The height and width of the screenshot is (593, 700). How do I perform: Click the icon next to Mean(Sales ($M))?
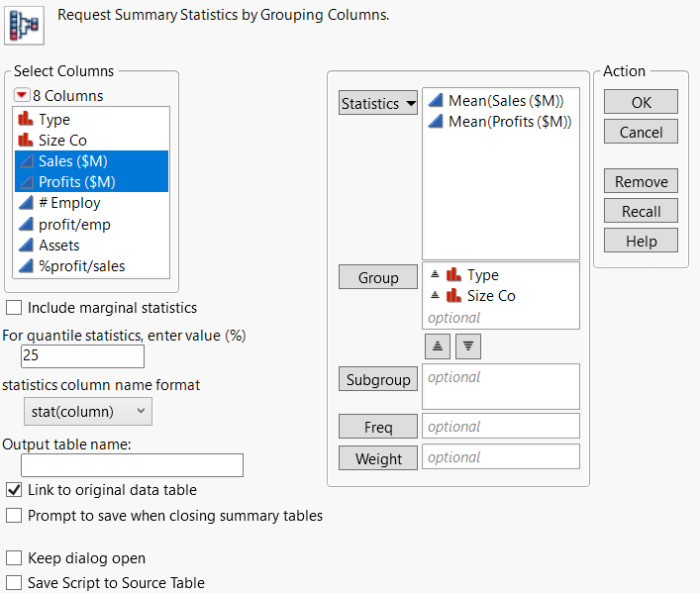pyautogui.click(x=436, y=100)
